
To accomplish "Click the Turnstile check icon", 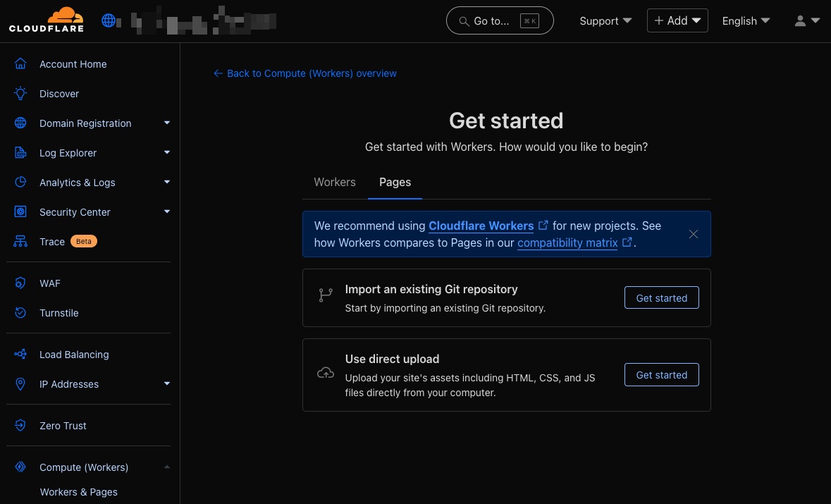I will click(20, 313).
